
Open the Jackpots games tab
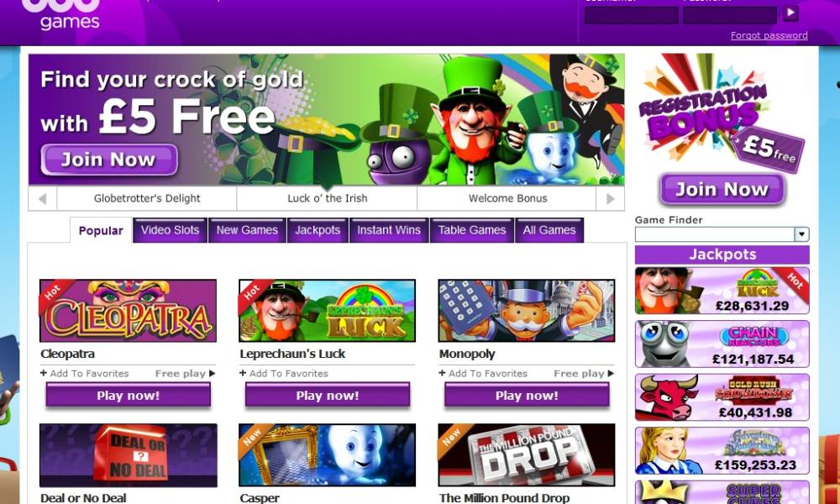pos(318,230)
